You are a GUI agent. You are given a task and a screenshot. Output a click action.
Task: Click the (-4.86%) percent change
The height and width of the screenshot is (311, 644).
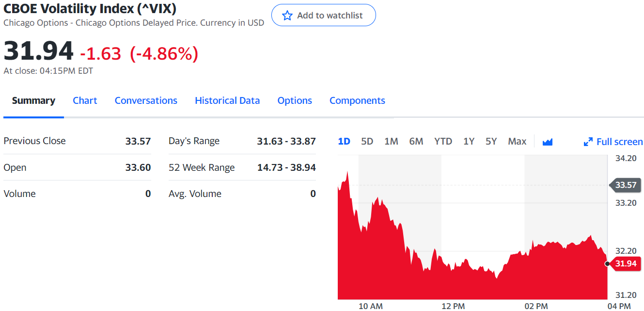click(x=164, y=53)
